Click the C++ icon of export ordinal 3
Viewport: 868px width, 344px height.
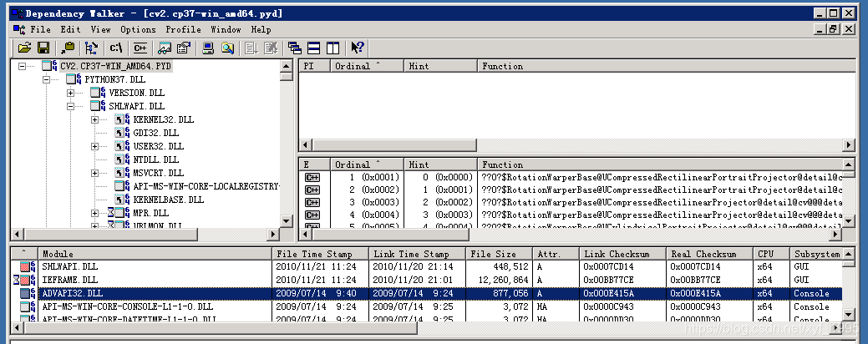coord(312,202)
